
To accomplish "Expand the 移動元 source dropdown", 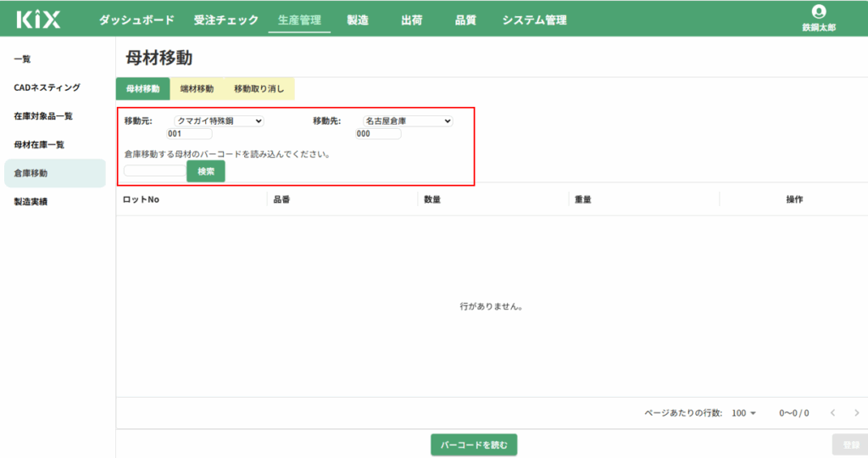I will 219,121.
